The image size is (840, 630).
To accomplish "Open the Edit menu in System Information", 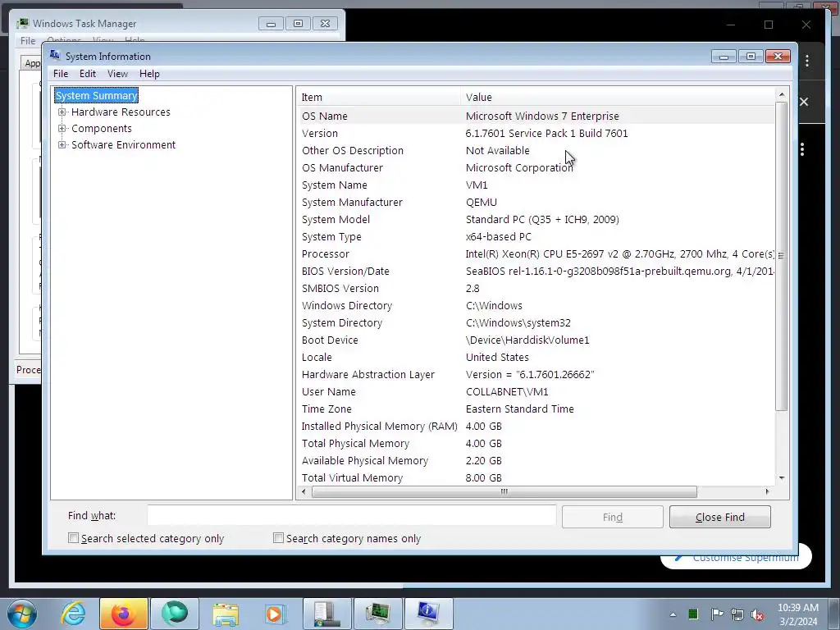I will [88, 73].
